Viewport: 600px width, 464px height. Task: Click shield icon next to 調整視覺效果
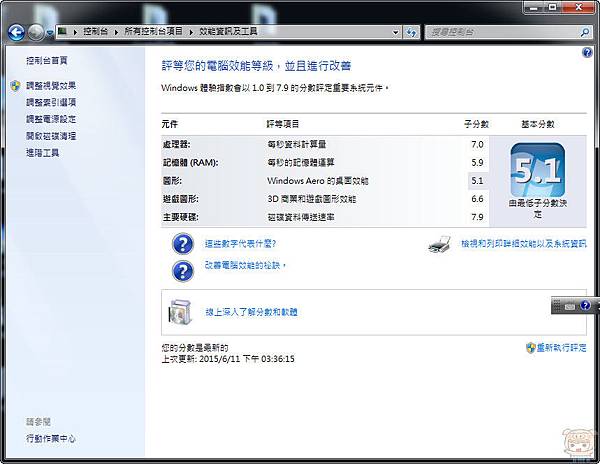[x=15, y=86]
